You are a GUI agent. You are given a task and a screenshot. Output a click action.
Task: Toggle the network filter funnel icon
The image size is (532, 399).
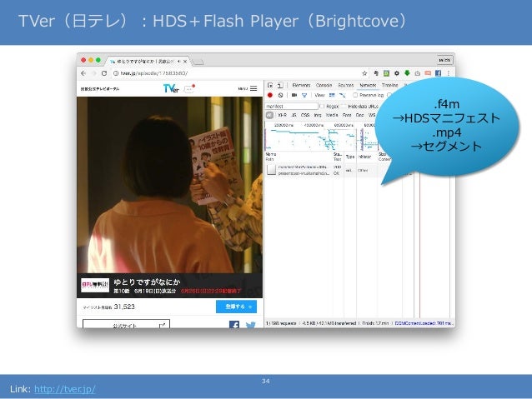304,96
